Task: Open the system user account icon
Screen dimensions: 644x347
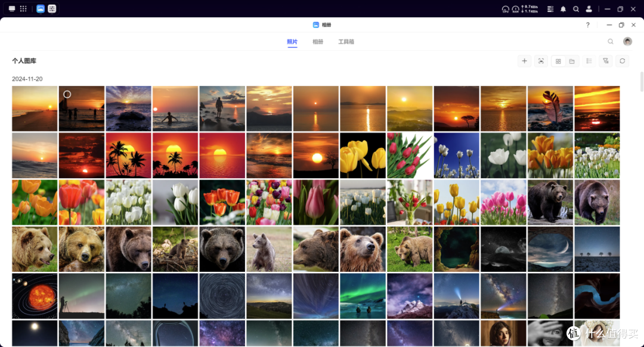Action: (x=589, y=9)
